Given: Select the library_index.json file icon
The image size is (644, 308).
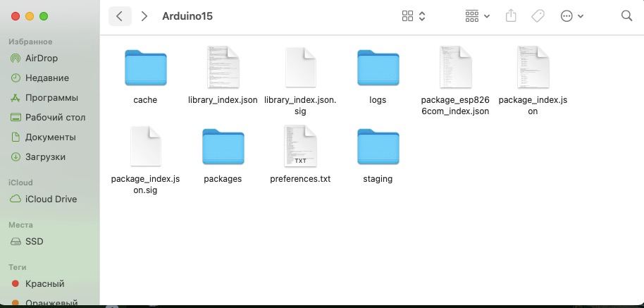Looking at the screenshot, I should pyautogui.click(x=223, y=67).
